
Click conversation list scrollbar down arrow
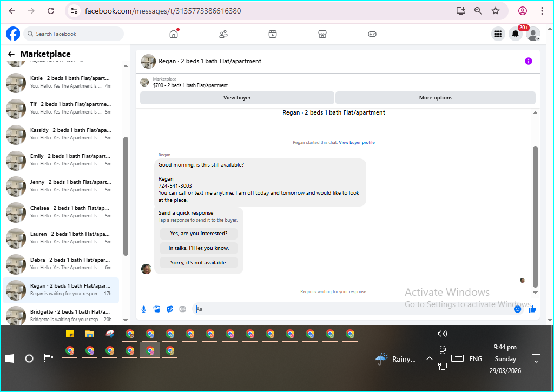click(126, 320)
